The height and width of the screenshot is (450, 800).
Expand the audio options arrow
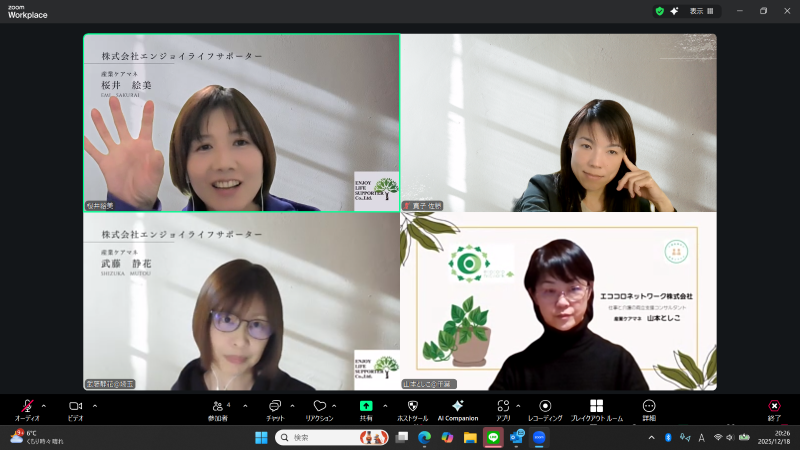(x=43, y=406)
